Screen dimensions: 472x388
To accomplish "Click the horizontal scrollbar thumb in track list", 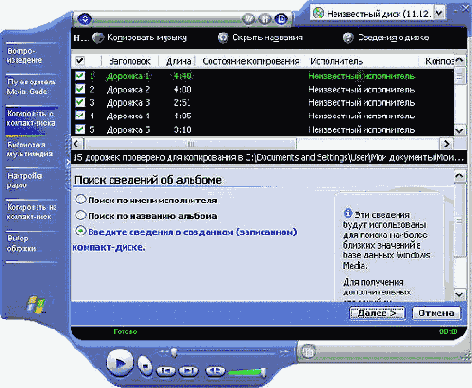I will tap(191, 144).
